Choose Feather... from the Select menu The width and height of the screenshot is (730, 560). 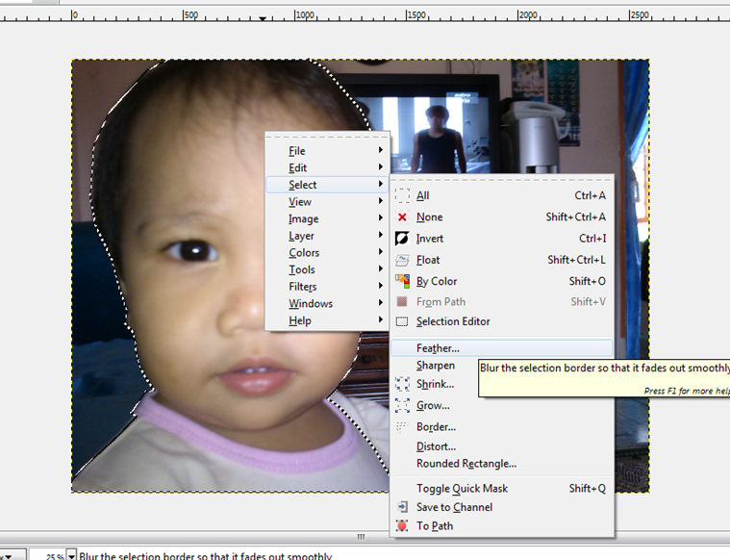[502, 348]
